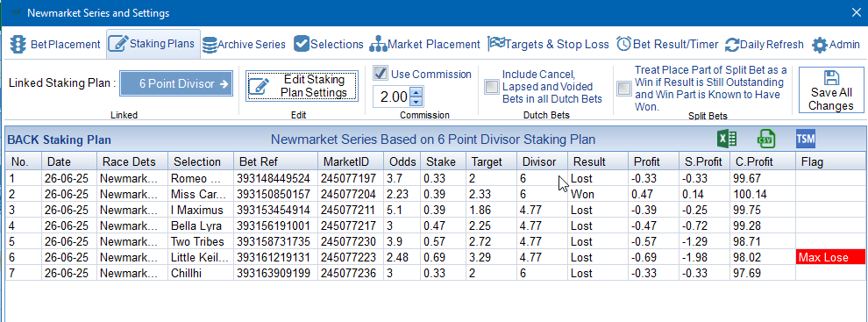Open the Selections tab
Image resolution: width=868 pixels, height=322 pixels.
(x=328, y=45)
